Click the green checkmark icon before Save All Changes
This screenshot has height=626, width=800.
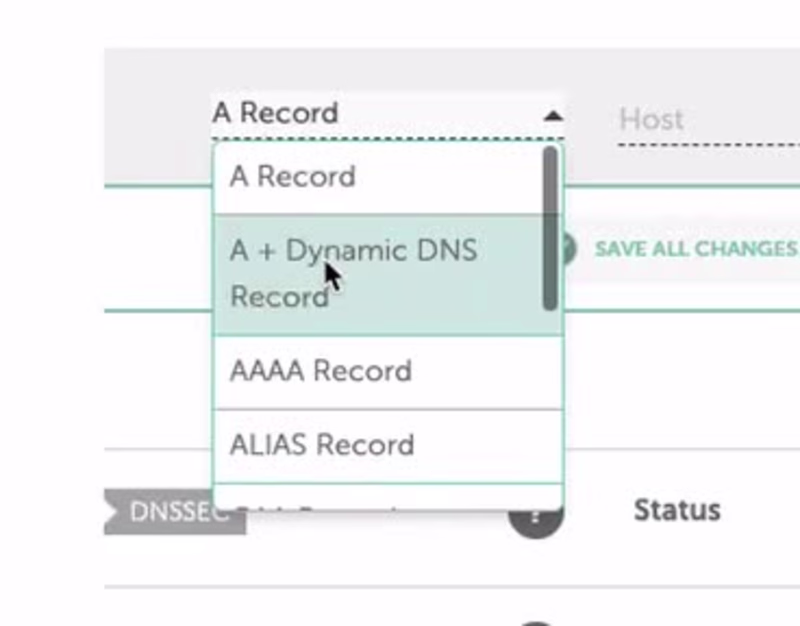click(570, 249)
